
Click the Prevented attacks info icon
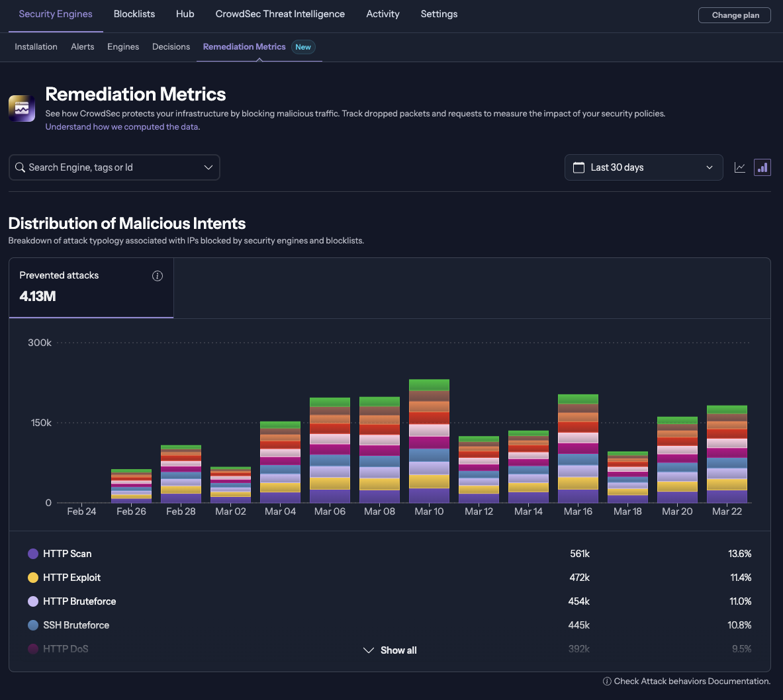pos(158,276)
